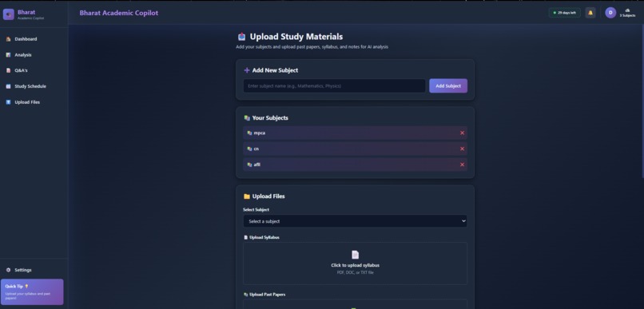Click the Quick Tip card
644x309 pixels.
[x=32, y=291]
